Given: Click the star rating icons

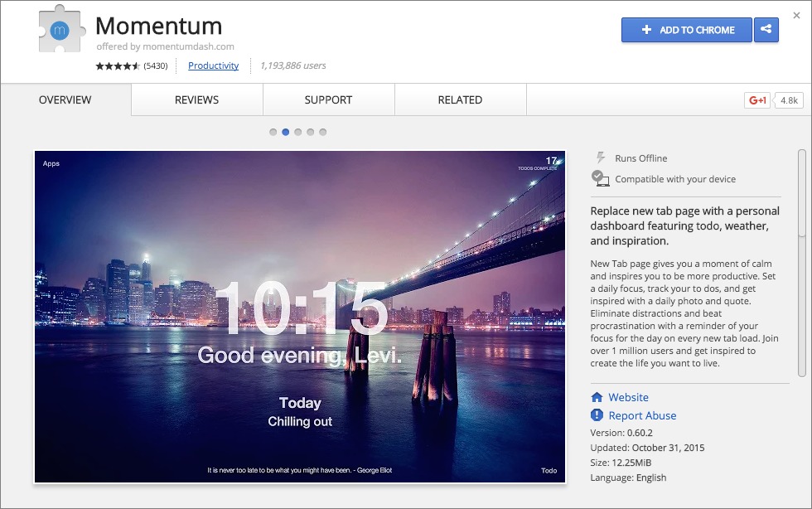Looking at the screenshot, I should point(118,65).
